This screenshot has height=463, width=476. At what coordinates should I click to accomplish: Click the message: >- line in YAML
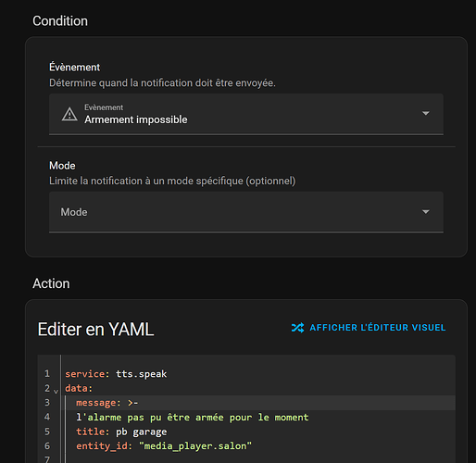(x=107, y=403)
